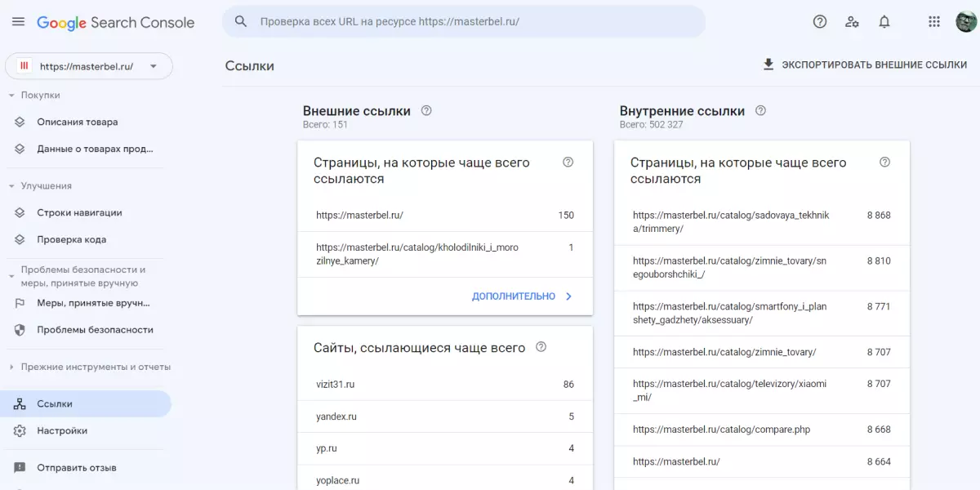The image size is (980, 490).
Task: Click the Данные о товарах layers icon
Action: (x=20, y=149)
